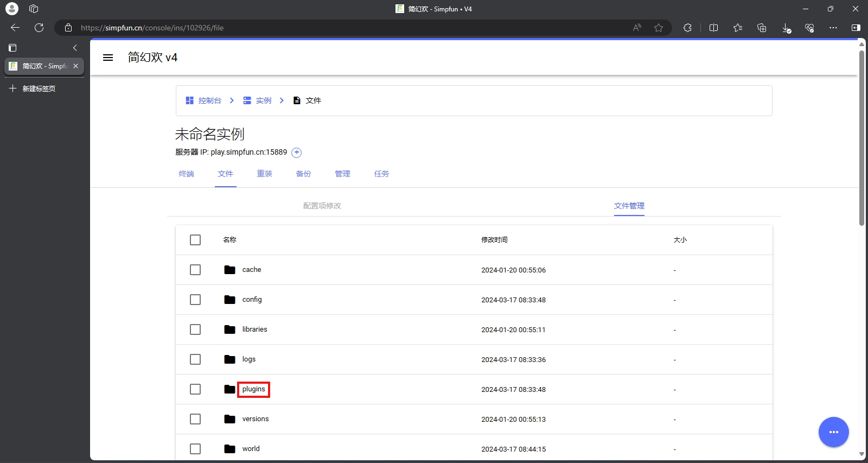Viewport: 868px width, 463px height.
Task: Open the world folder icon
Action: tap(229, 449)
